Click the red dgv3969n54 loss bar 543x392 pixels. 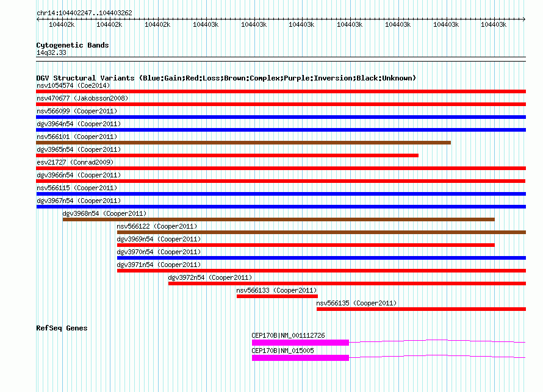(x=306, y=245)
